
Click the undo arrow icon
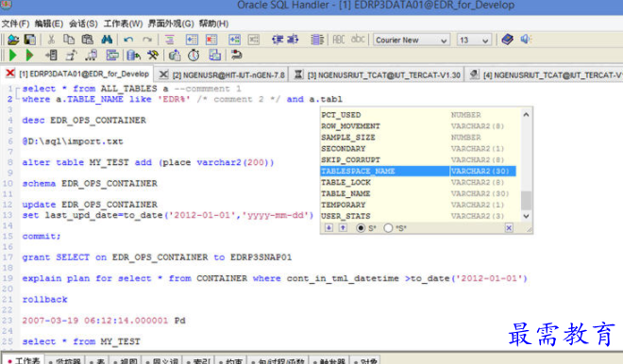tap(128, 40)
